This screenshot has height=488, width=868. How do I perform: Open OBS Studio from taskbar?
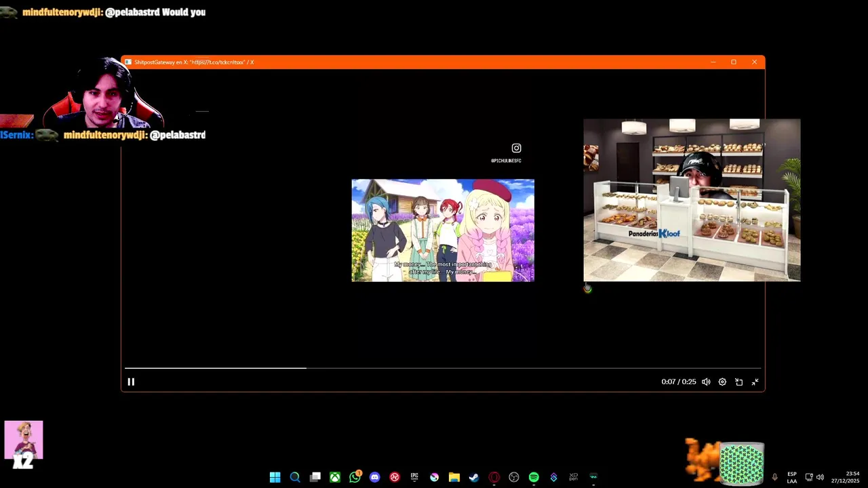pos(514,477)
